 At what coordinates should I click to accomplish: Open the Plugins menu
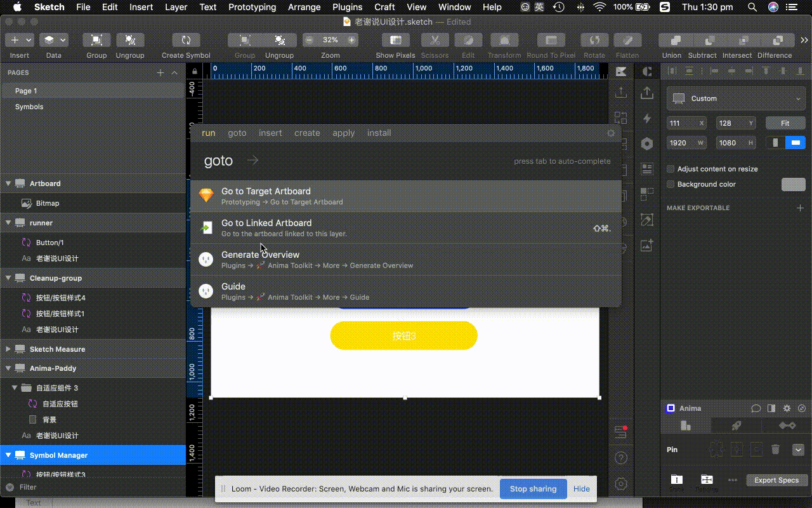347,7
